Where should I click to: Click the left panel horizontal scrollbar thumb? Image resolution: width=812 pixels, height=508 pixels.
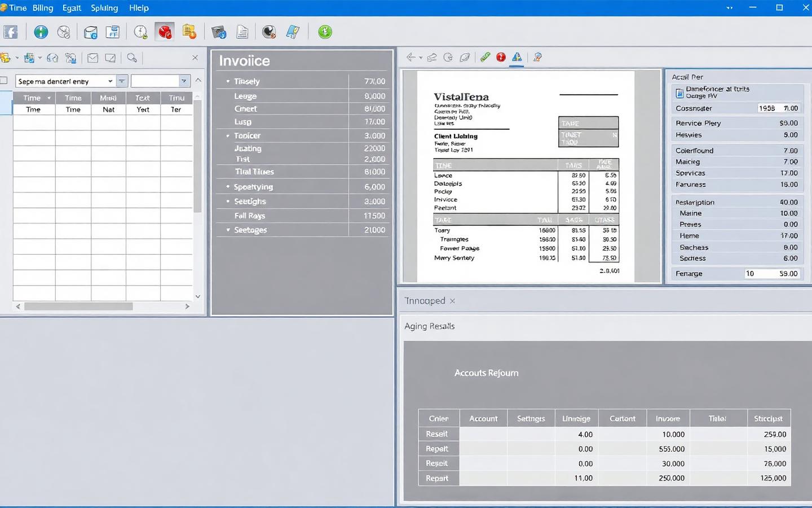tap(78, 306)
